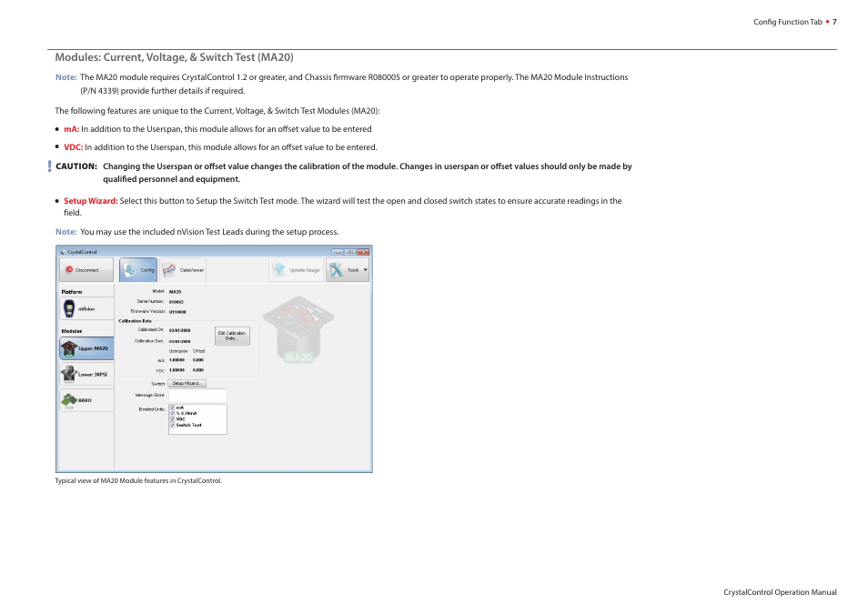
Task: Open the DataViewer tab
Action: point(183,269)
